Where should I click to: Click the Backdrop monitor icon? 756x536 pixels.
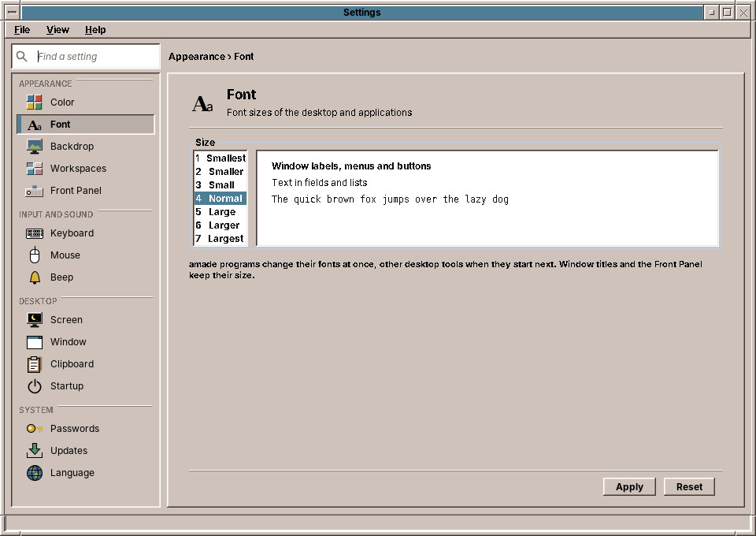34,146
